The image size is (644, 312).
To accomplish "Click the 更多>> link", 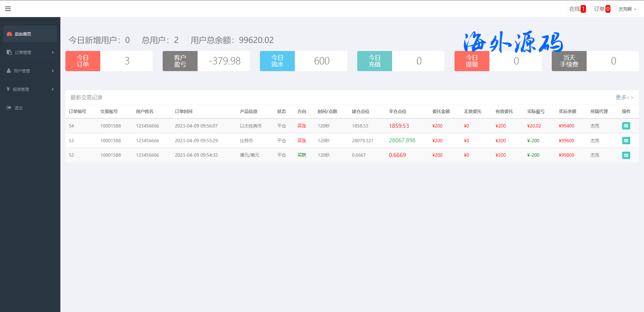I will [x=624, y=97].
